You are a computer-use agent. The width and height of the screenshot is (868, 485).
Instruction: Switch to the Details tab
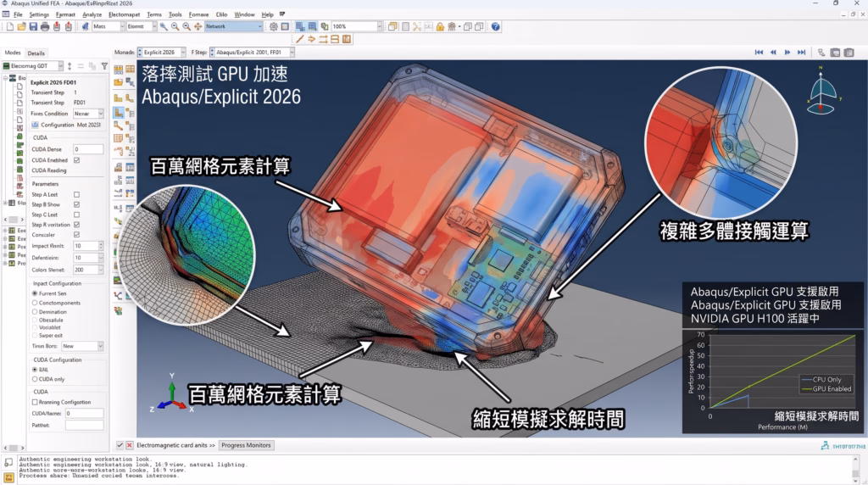click(36, 53)
